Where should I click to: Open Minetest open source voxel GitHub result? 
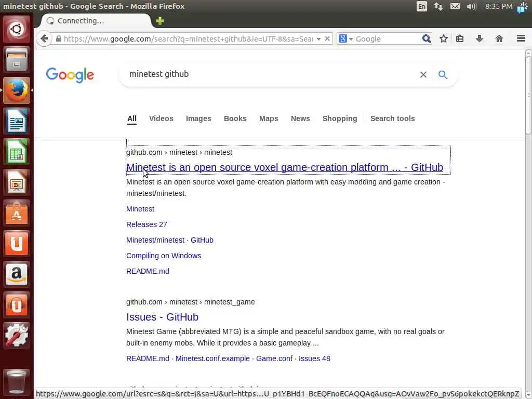click(284, 167)
